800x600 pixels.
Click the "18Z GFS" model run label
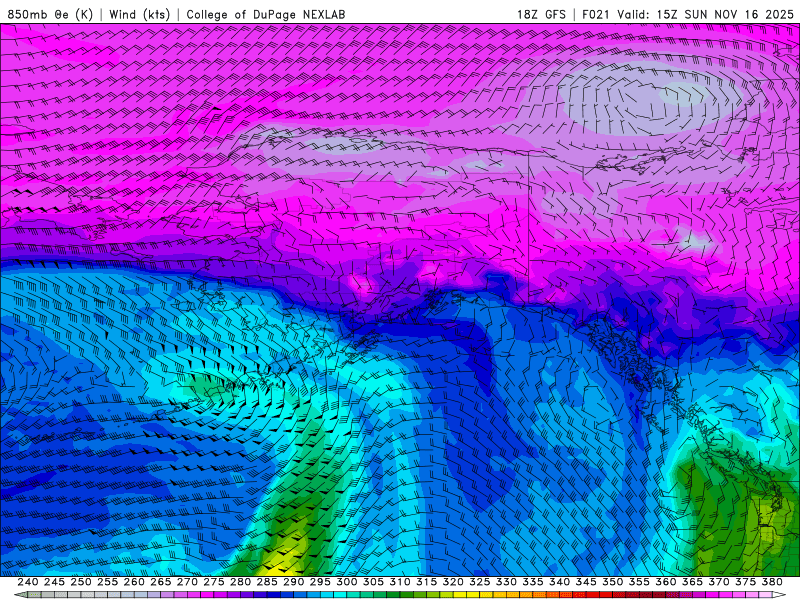coord(541,14)
